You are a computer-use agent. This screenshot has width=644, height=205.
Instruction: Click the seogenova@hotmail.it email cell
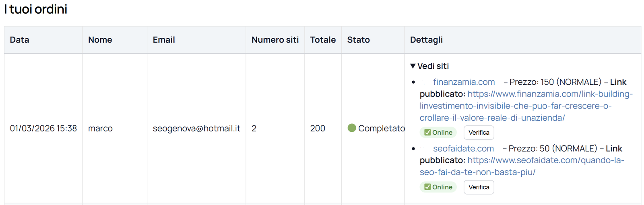[196, 128]
